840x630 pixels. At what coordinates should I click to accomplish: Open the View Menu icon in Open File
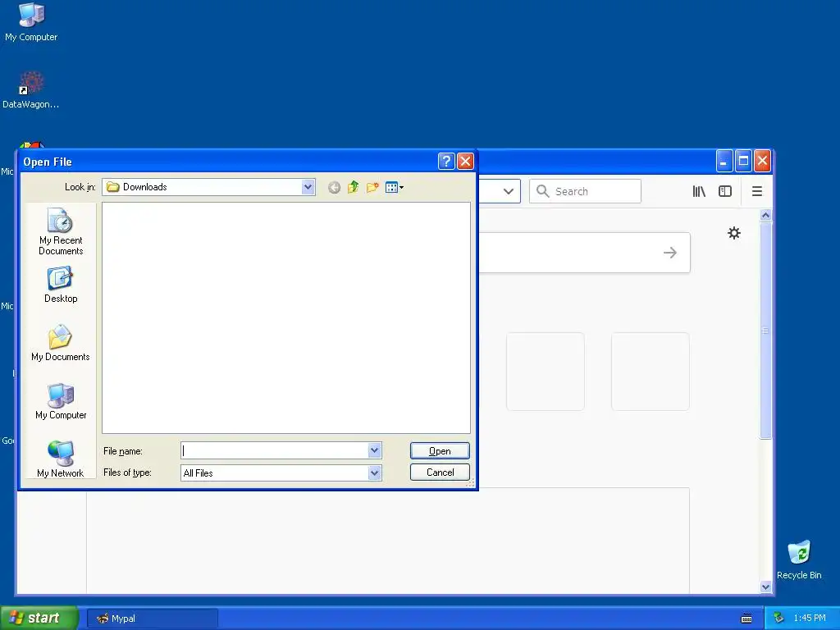(395, 188)
